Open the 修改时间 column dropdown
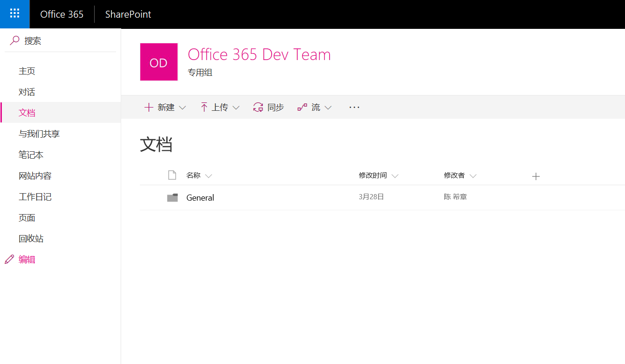 395,175
